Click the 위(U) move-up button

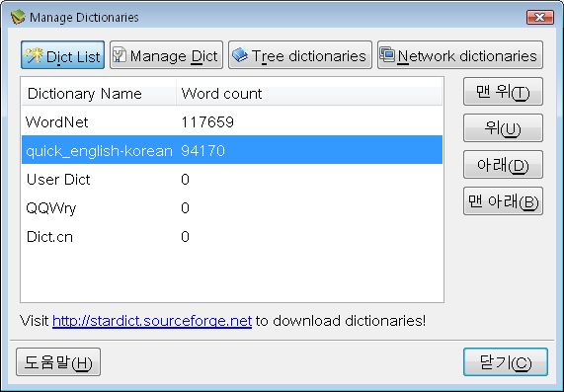503,128
